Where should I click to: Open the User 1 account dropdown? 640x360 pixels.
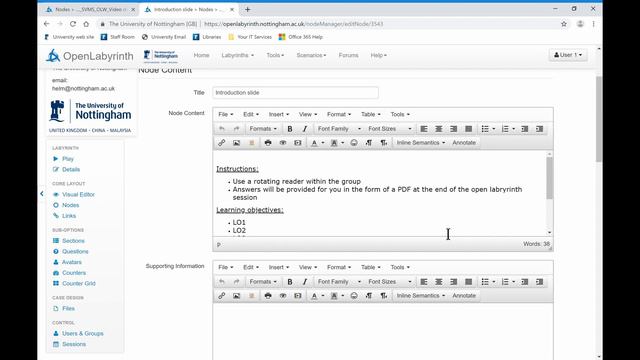568,55
